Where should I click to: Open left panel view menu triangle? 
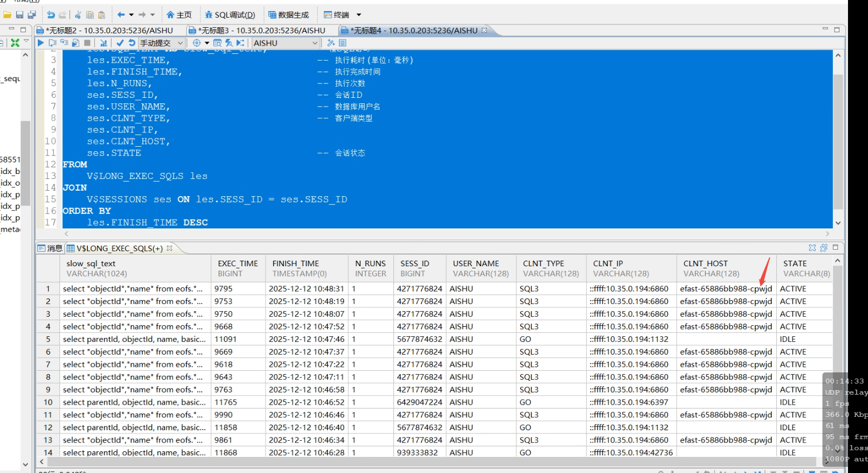(x=26, y=41)
